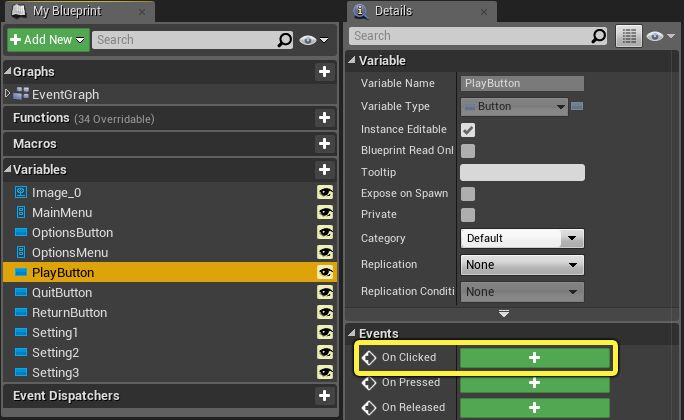This screenshot has height=420, width=684.
Task: Click the OptionsMenu variable type icon
Action: coord(21,253)
